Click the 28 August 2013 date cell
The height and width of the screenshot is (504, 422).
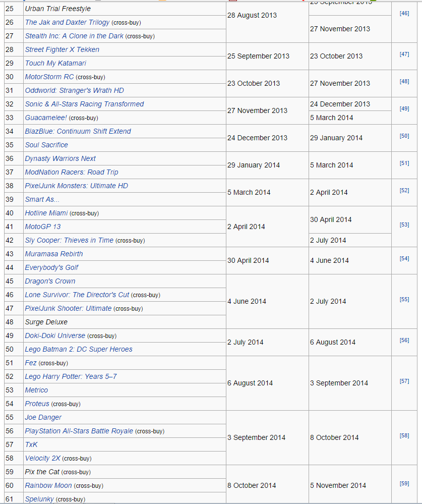click(267, 22)
